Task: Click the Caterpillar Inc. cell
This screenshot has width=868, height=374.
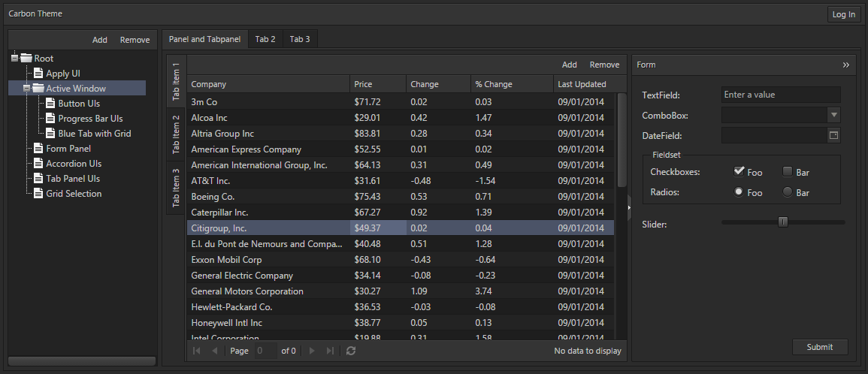Action: click(x=268, y=212)
